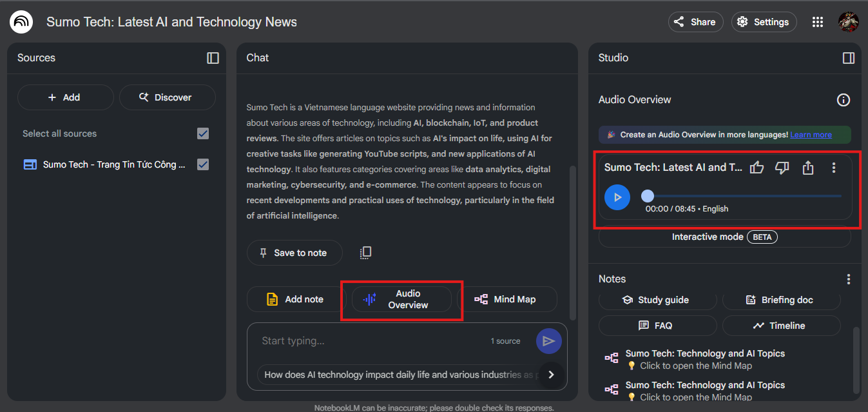Click the 1 source indicator
Image resolution: width=868 pixels, height=412 pixels.
505,341
